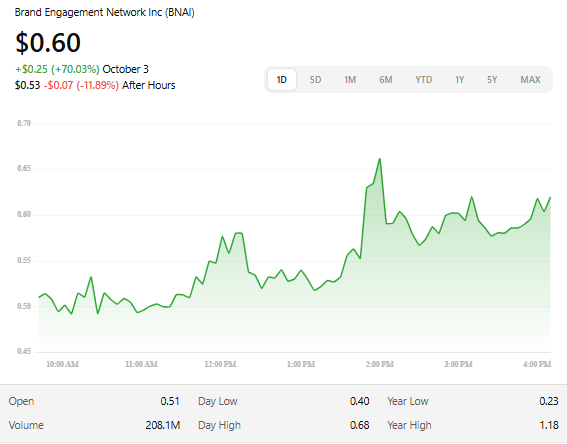
Task: Select the YTD chart range
Action: coord(423,80)
